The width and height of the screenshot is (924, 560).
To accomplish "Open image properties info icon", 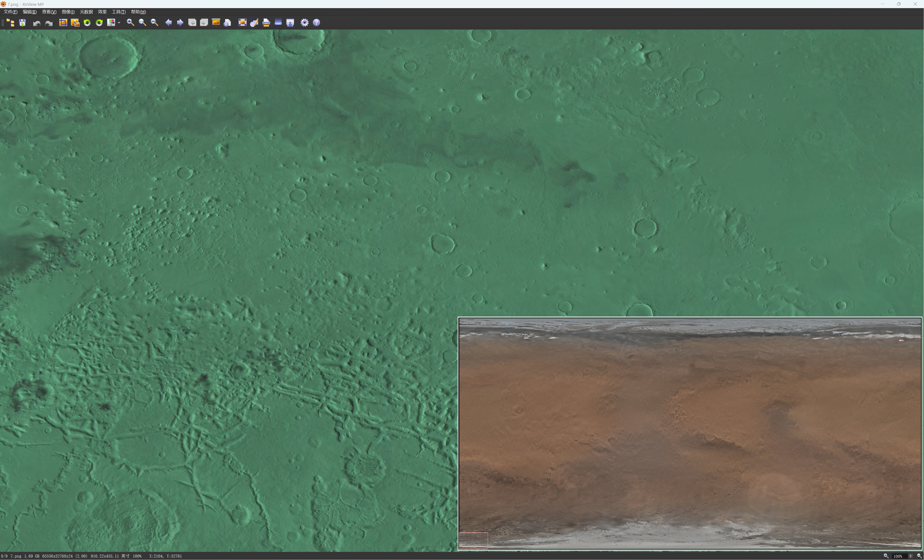I will (227, 23).
